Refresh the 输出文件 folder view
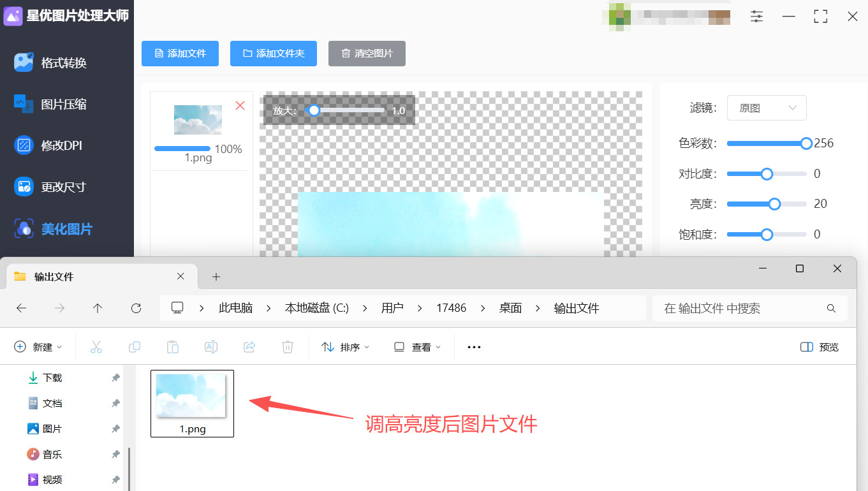868x491 pixels. [x=136, y=308]
